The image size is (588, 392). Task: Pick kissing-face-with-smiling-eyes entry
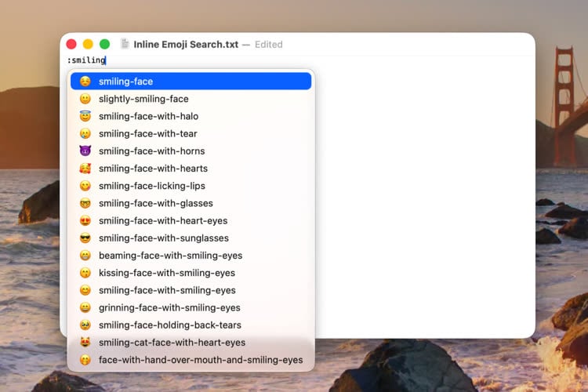tap(191, 273)
